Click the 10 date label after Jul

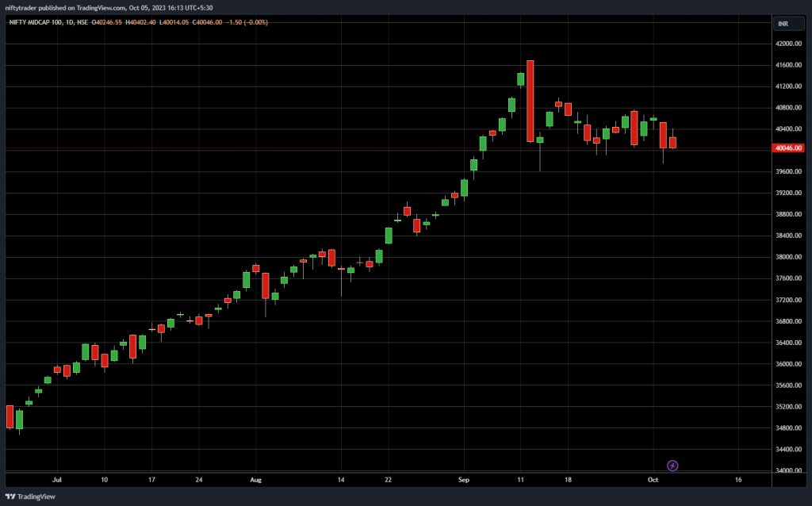click(x=104, y=480)
